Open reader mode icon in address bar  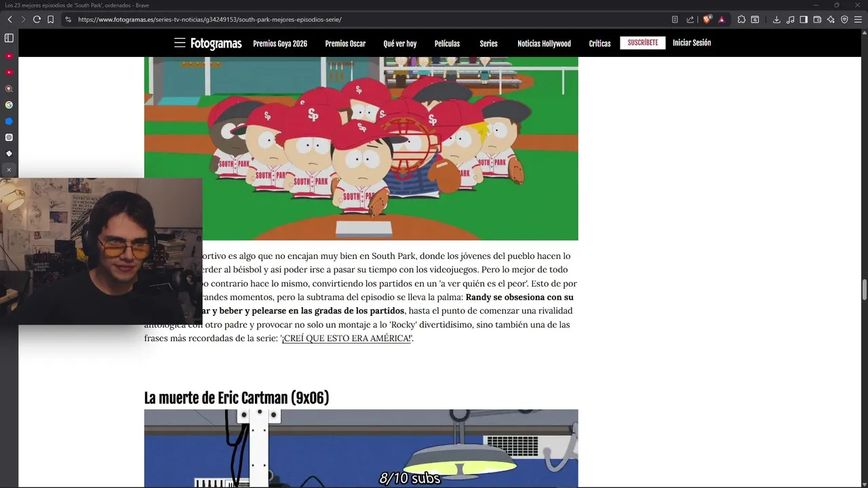click(675, 20)
